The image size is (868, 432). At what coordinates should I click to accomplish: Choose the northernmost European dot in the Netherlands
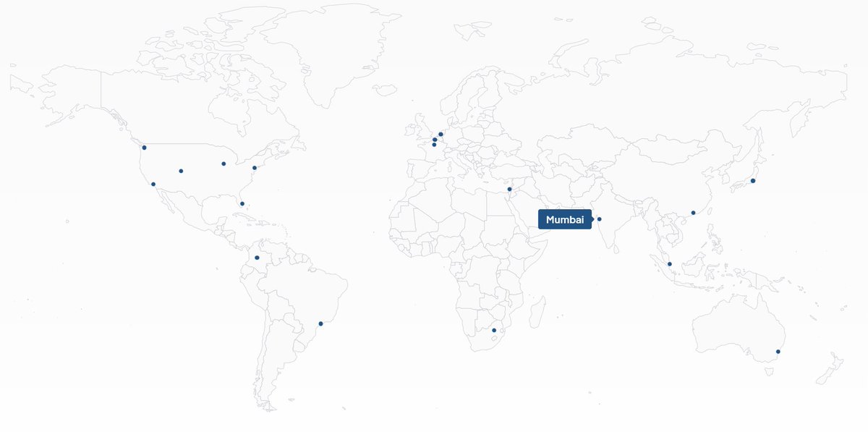[441, 134]
